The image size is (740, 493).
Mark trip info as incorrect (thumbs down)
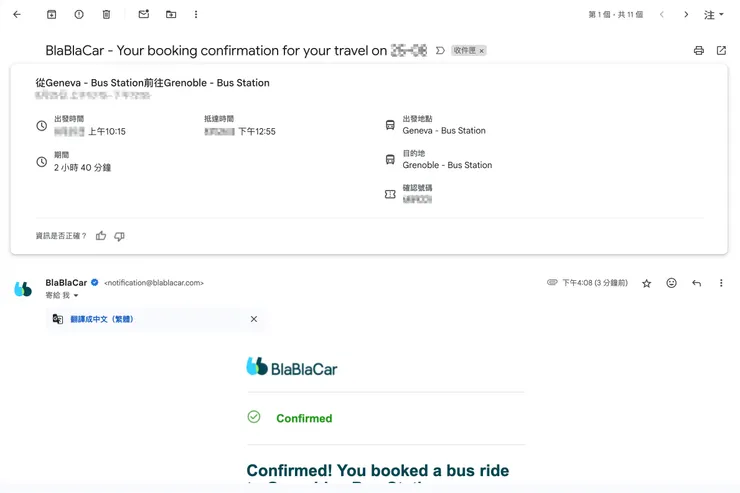point(120,236)
